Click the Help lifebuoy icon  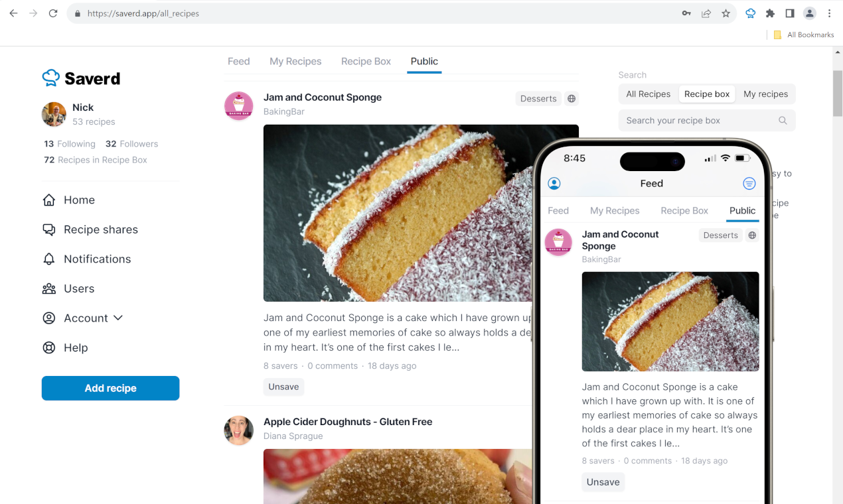[x=49, y=347]
